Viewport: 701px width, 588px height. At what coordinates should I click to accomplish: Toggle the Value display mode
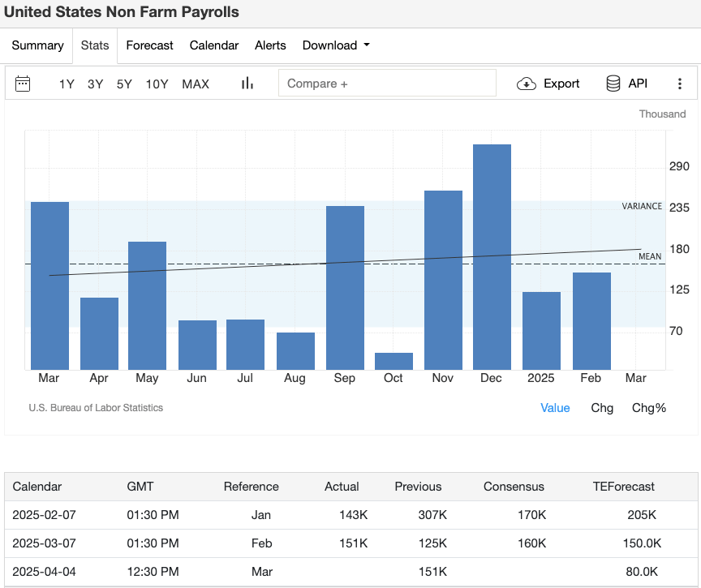click(555, 408)
